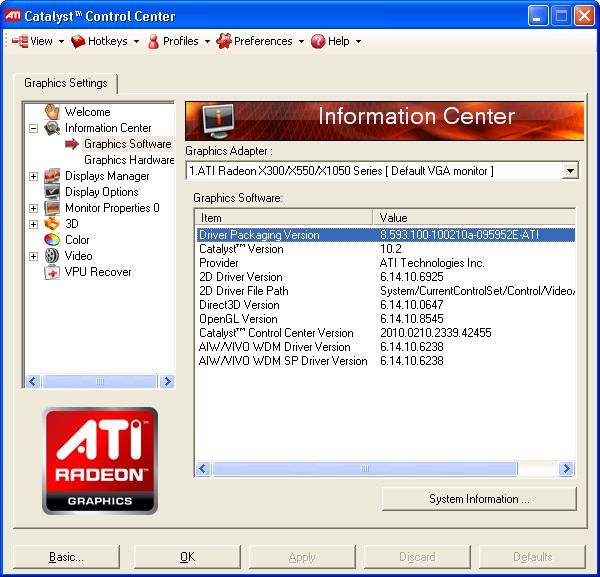
Task: Click the Information Center magnifier icon
Action: coord(52,128)
